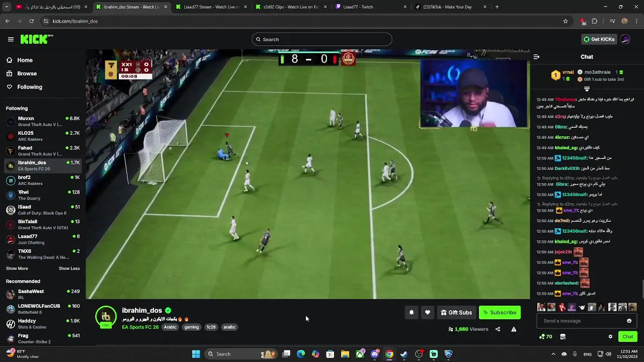Open LONEWOLFanCUB recommended channel

(43, 309)
